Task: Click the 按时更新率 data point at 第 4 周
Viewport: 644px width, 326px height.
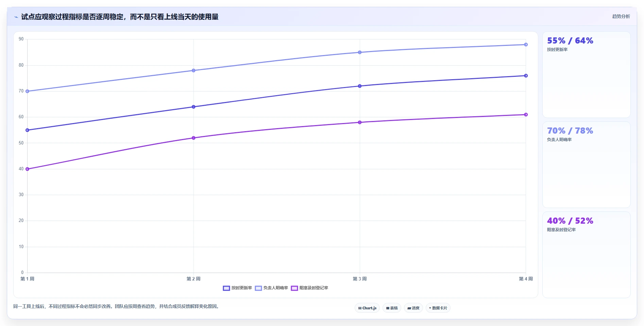Action: pos(526,76)
